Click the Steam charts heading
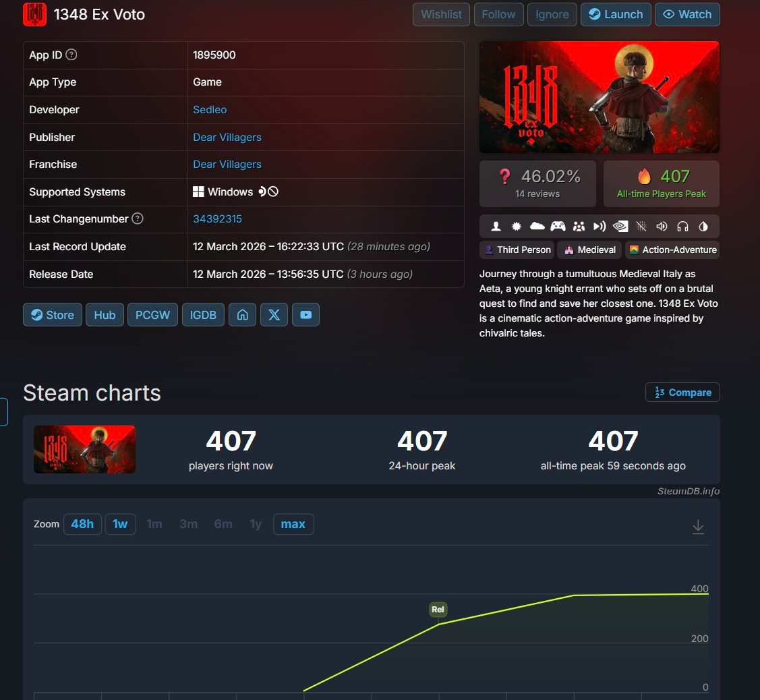This screenshot has height=700, width=760. [x=92, y=392]
